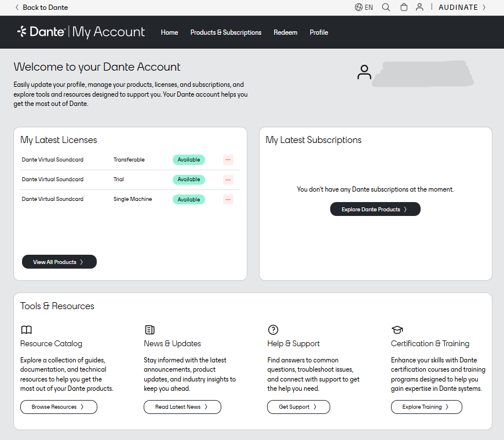
Task: Open more options for Transferable license row
Action: (x=228, y=160)
